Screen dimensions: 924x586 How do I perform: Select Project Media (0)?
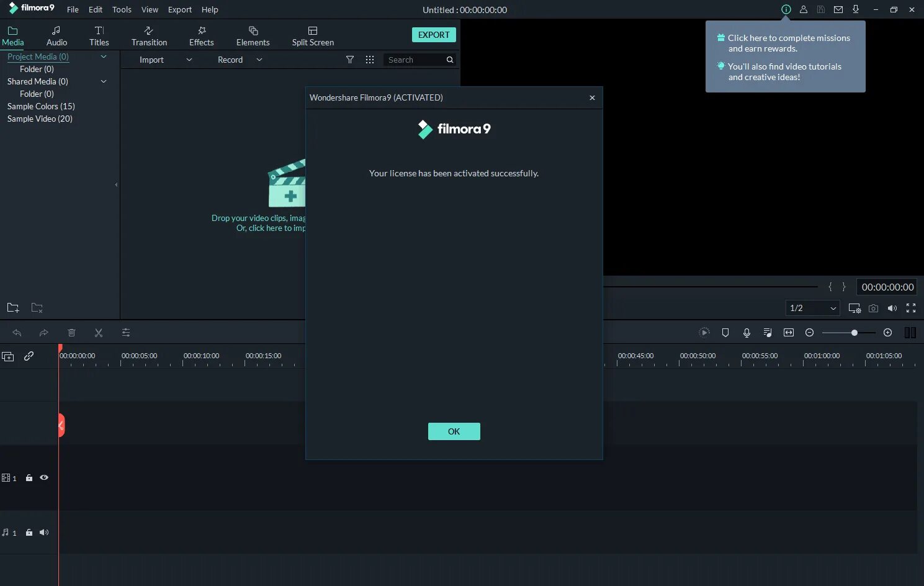pyautogui.click(x=38, y=56)
